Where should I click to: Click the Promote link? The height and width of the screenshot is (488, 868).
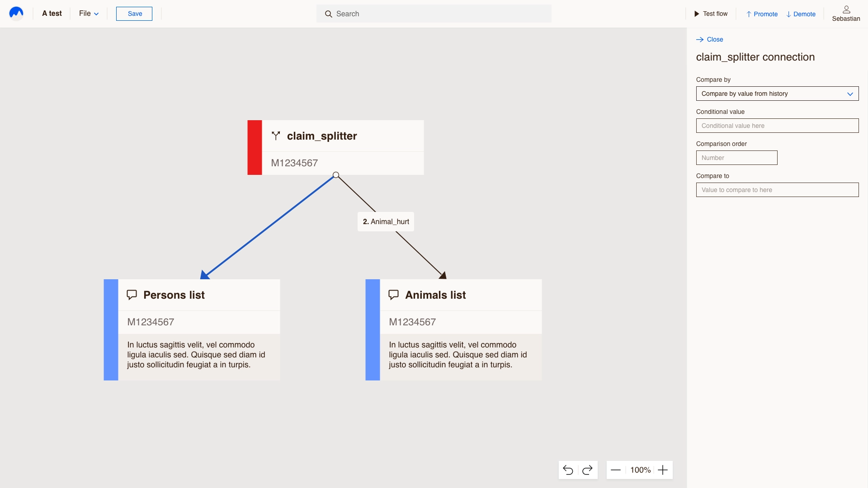pyautogui.click(x=762, y=14)
